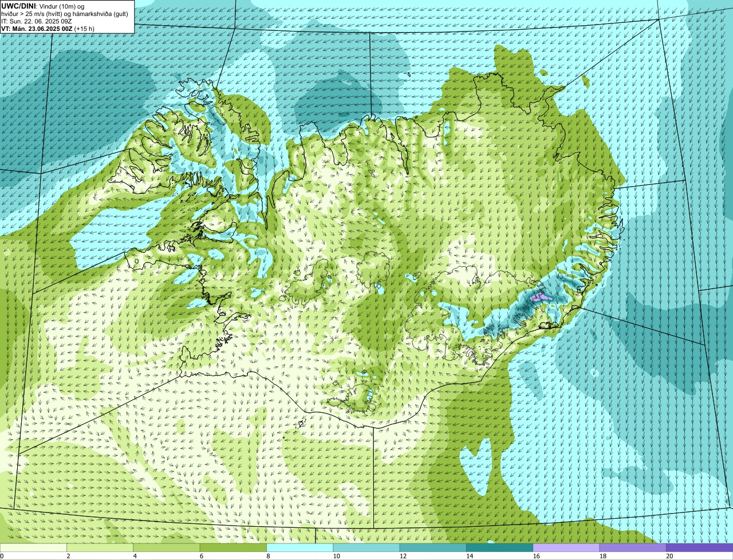733x560 pixels.
Task: Click the "8" label on the color scale
Action: coord(268,556)
